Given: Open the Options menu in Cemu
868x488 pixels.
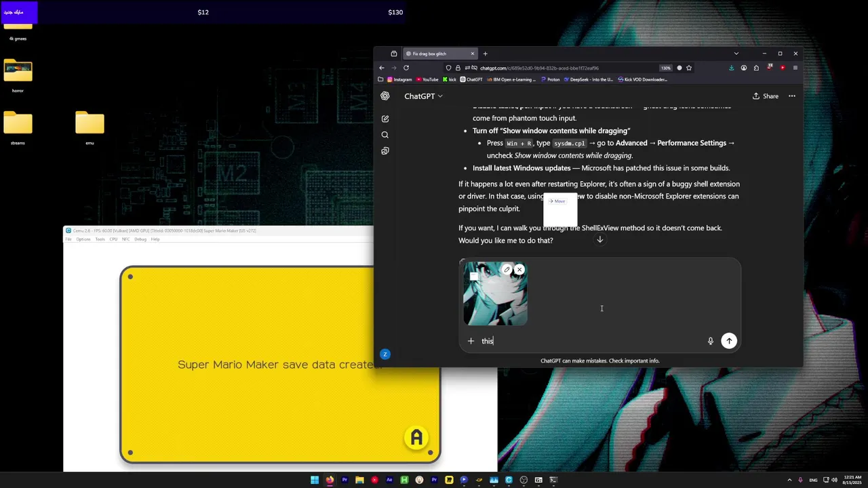Looking at the screenshot, I should tap(83, 239).
